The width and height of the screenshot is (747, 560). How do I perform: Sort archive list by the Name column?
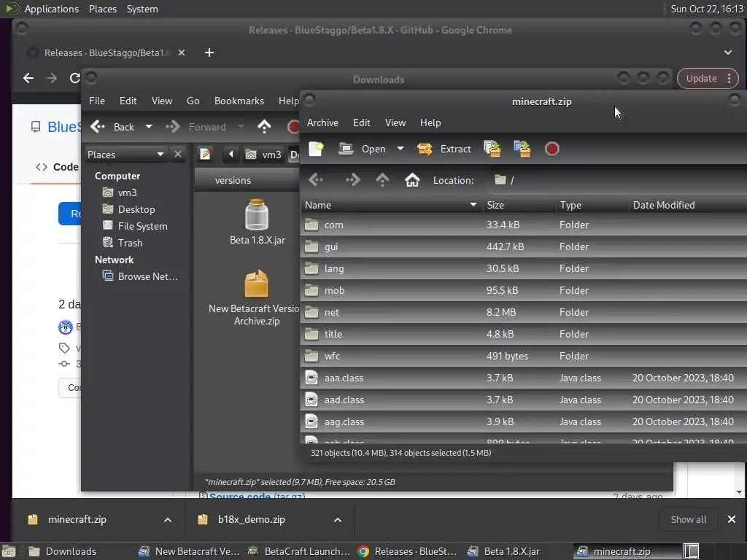click(x=391, y=205)
